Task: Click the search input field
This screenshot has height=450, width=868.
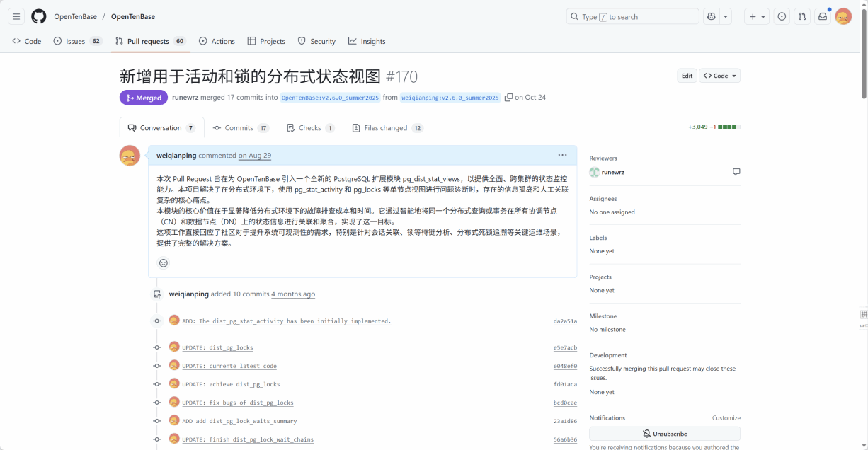Action: tap(632, 16)
